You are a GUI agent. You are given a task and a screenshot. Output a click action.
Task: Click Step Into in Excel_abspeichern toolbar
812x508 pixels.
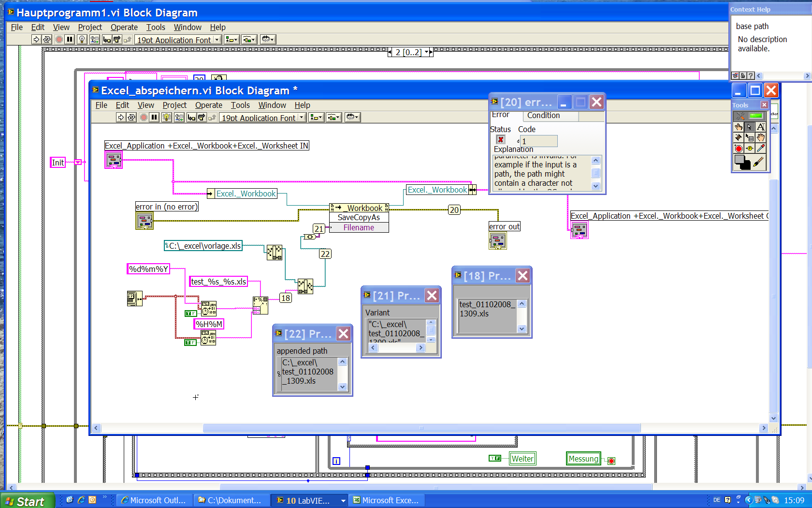[x=192, y=117]
